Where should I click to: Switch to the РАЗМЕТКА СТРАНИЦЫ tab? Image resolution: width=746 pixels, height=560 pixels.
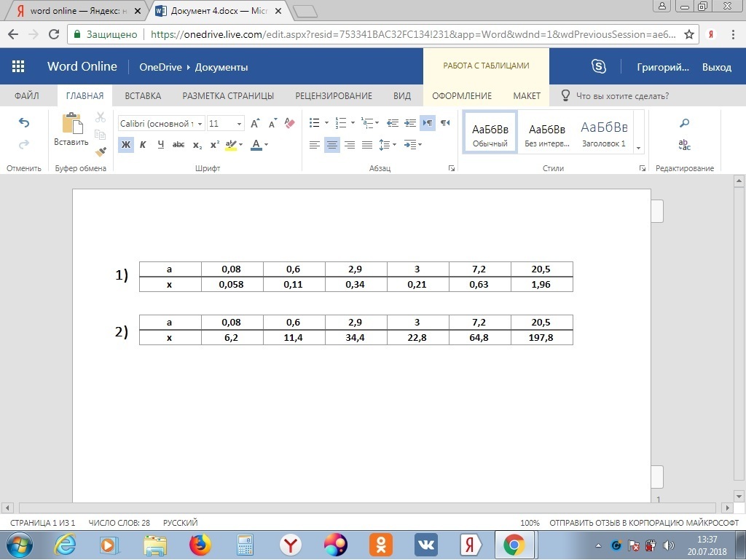click(x=228, y=95)
